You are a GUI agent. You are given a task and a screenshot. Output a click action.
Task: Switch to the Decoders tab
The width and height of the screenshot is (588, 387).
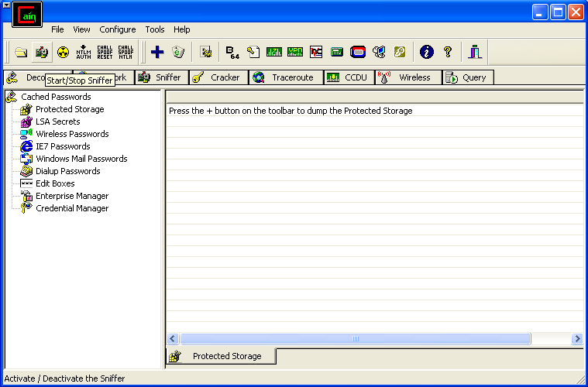coord(26,77)
